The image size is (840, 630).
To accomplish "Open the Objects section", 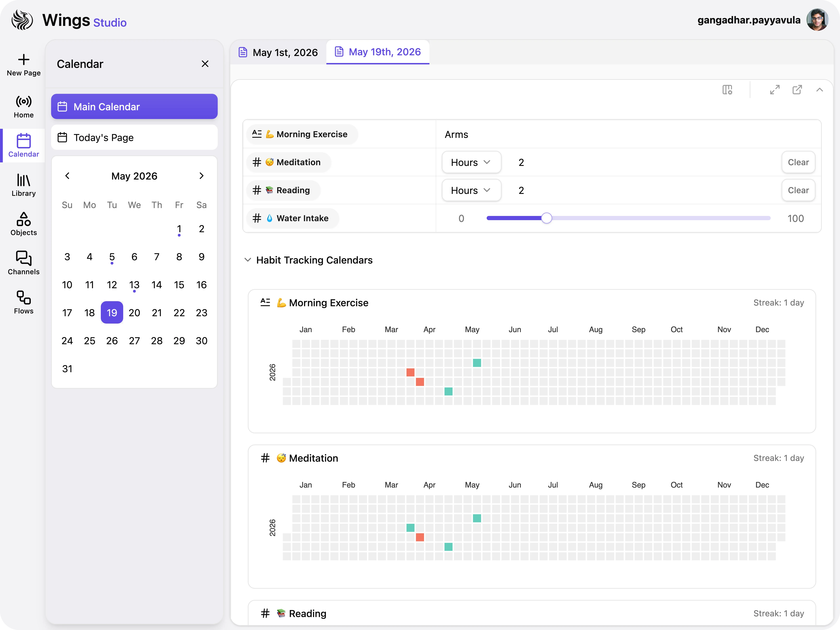I will point(24,224).
